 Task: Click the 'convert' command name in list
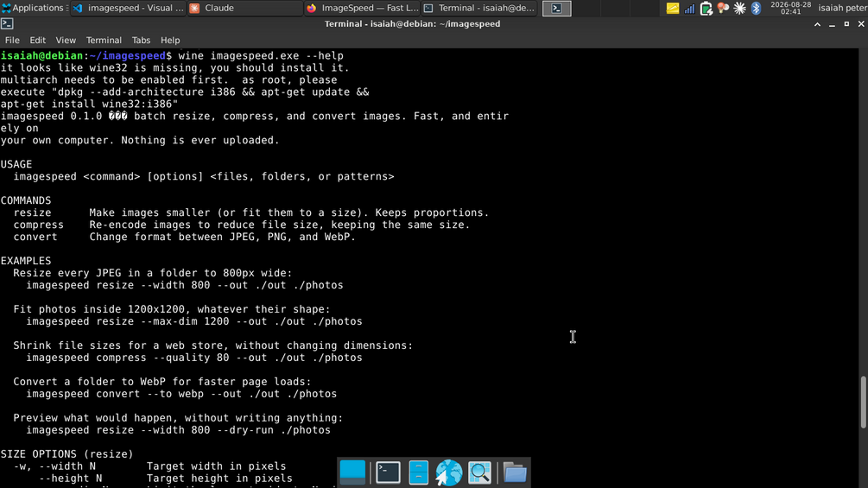[35, 237]
